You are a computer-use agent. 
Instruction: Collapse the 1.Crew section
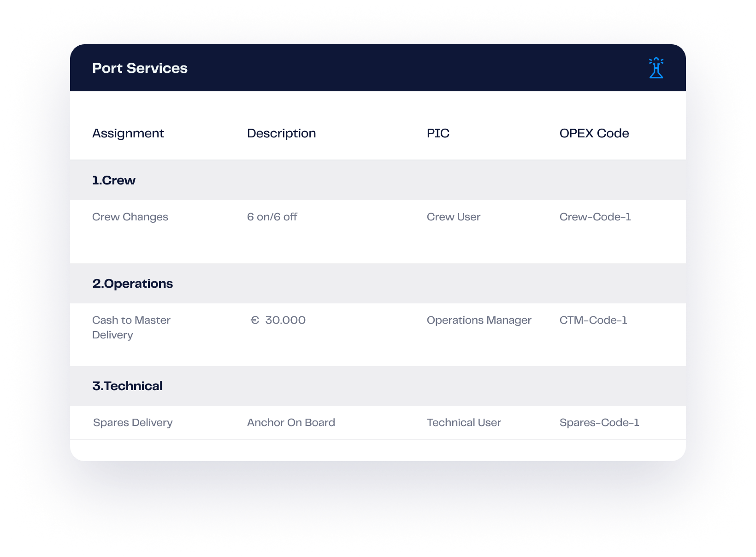click(114, 180)
